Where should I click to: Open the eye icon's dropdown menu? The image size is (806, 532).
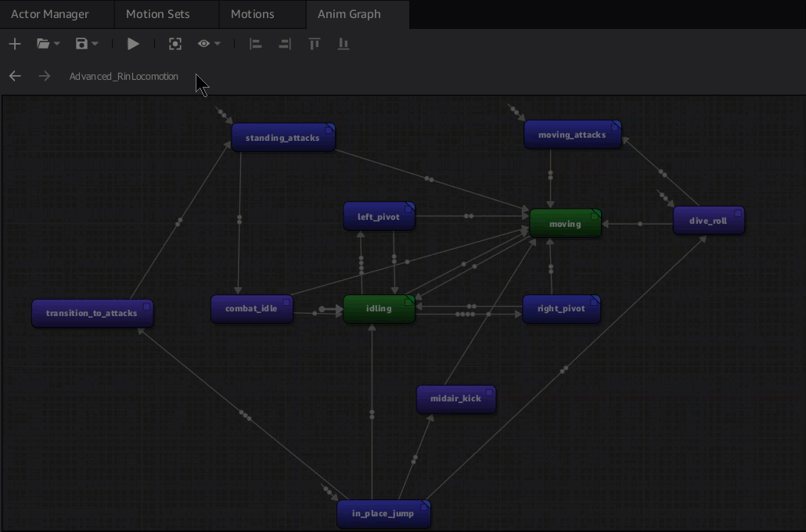point(218,44)
